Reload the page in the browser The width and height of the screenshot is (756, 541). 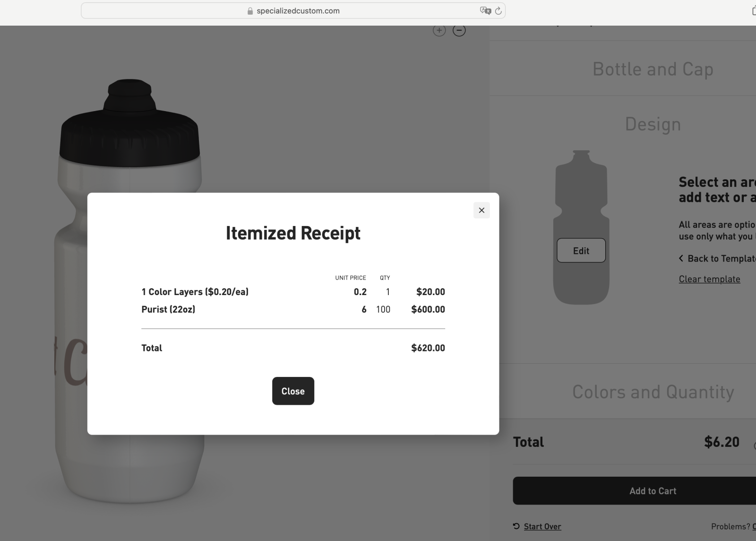498,11
